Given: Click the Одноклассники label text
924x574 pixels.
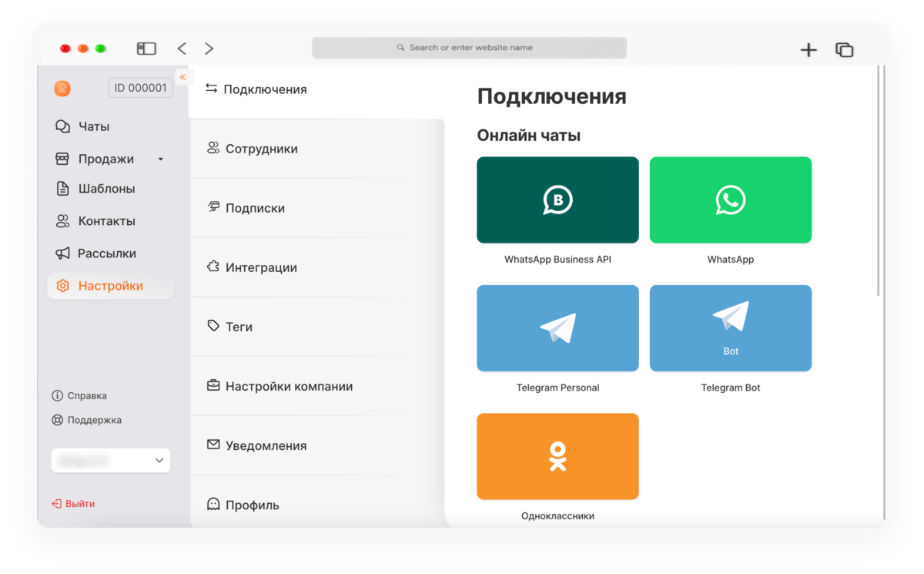Looking at the screenshot, I should pos(557,516).
